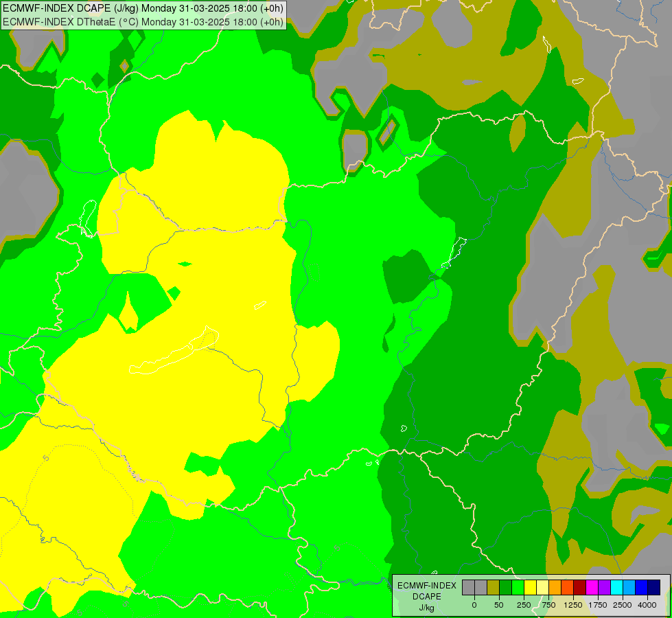Click the 0 value on the legend scale
This screenshot has width=672, height=618.
pos(474,605)
